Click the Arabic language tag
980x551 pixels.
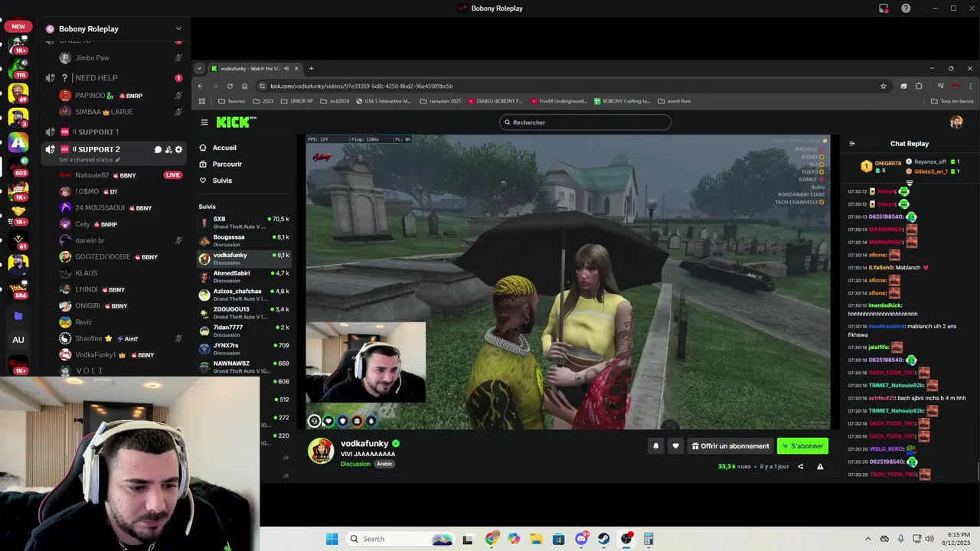(384, 464)
